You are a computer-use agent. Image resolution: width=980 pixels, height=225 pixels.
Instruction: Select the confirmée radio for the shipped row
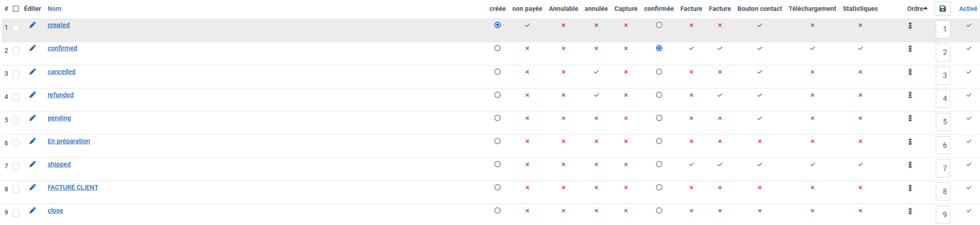[659, 165]
